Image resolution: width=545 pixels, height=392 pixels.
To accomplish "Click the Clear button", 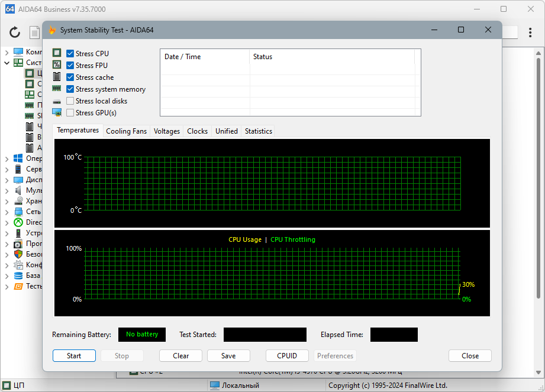I will tap(180, 355).
